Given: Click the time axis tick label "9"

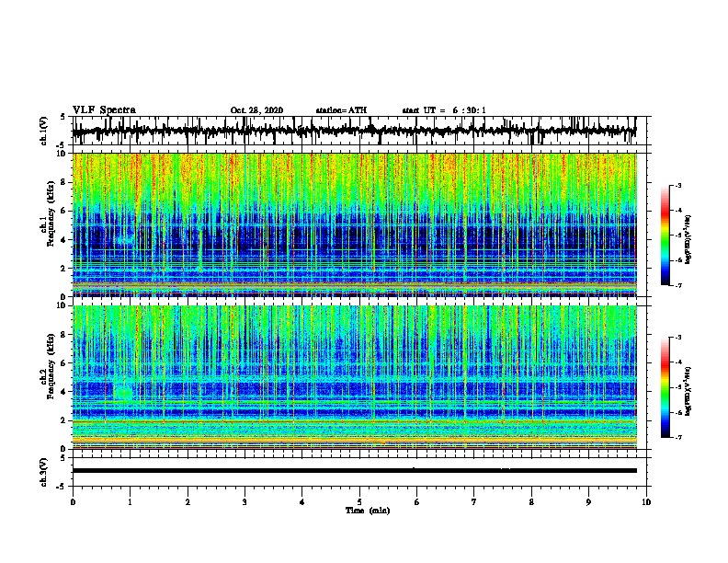Looking at the screenshot, I should (588, 502).
